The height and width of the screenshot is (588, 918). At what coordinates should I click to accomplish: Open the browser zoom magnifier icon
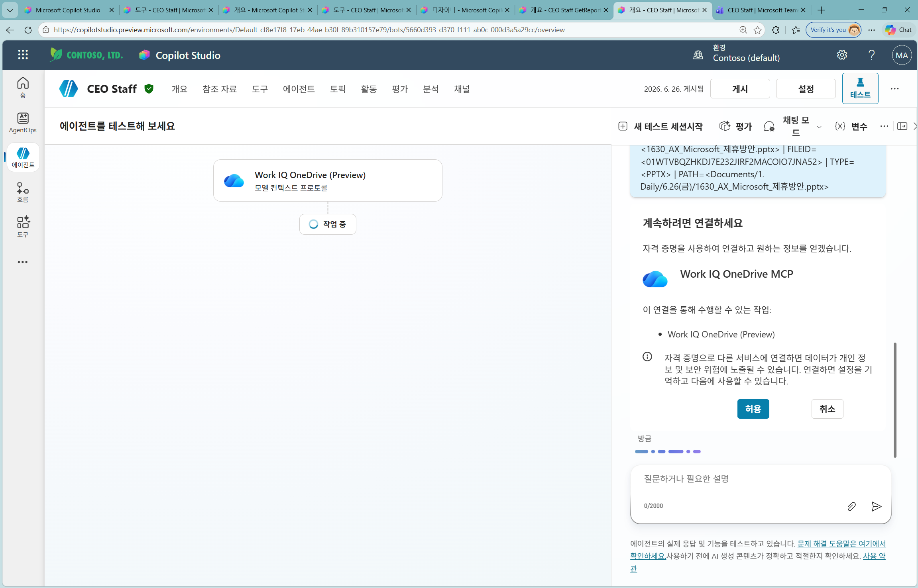743,30
